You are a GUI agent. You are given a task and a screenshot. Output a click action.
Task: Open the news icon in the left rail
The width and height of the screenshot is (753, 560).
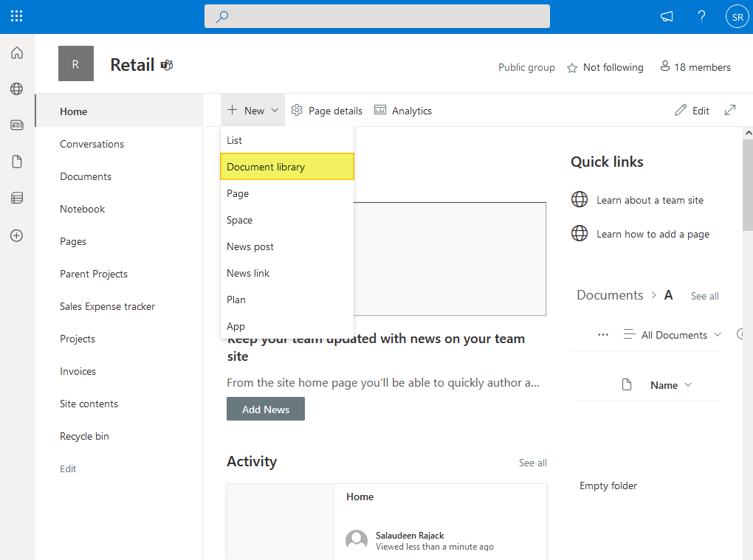tap(16, 125)
